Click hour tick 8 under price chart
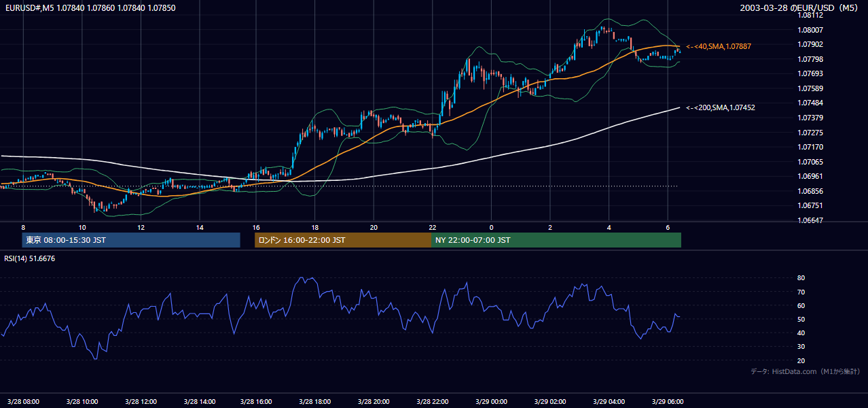 (23, 226)
